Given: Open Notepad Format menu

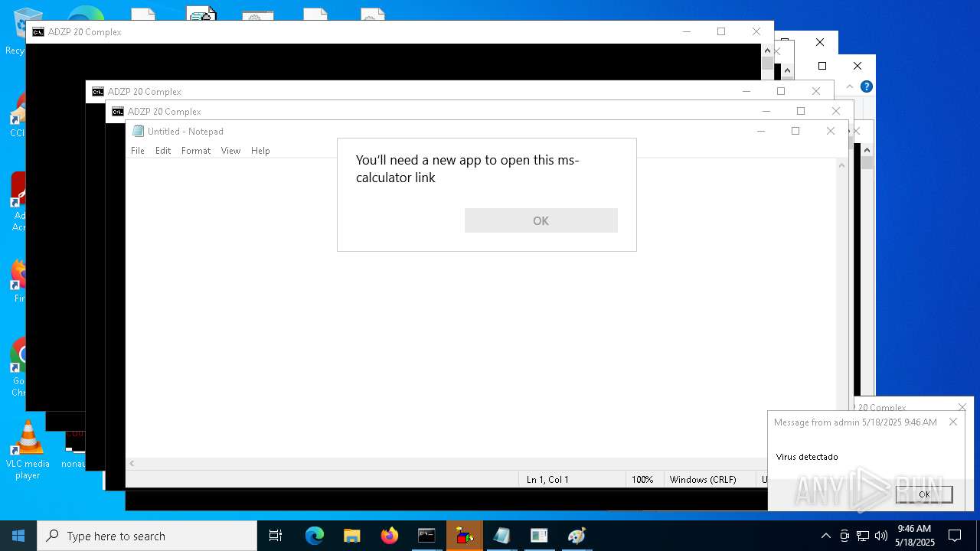Looking at the screenshot, I should coord(196,151).
